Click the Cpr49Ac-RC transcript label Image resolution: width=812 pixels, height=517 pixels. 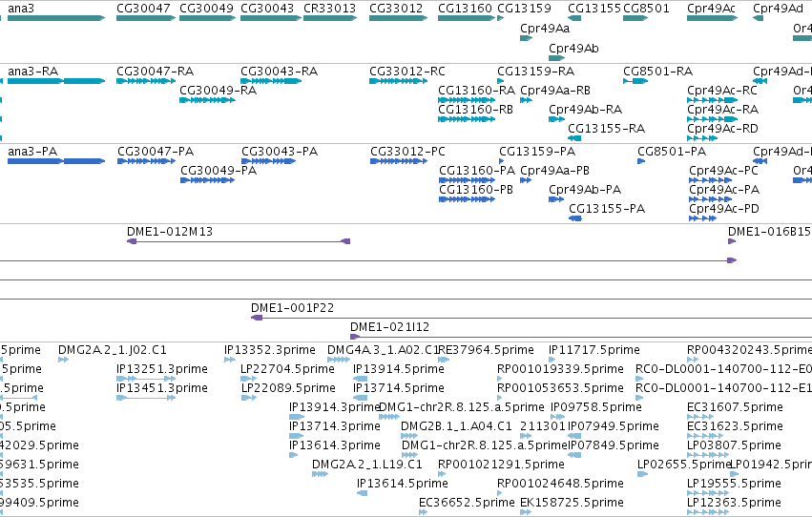point(722,90)
